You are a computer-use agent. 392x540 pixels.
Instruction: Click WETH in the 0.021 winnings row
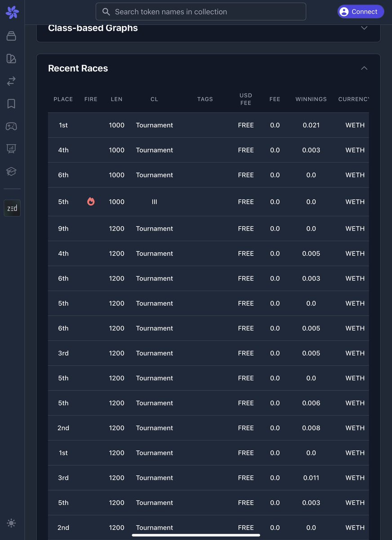point(355,125)
